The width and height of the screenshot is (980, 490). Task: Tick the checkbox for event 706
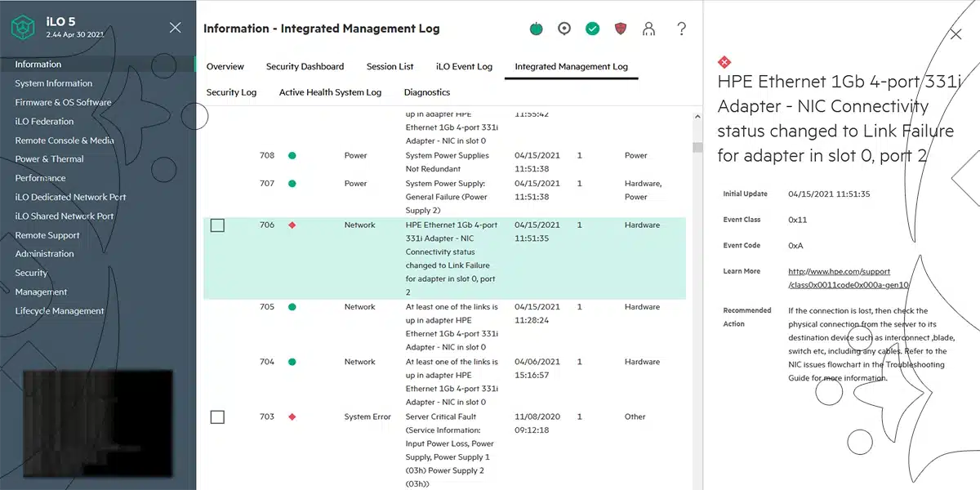click(x=217, y=225)
